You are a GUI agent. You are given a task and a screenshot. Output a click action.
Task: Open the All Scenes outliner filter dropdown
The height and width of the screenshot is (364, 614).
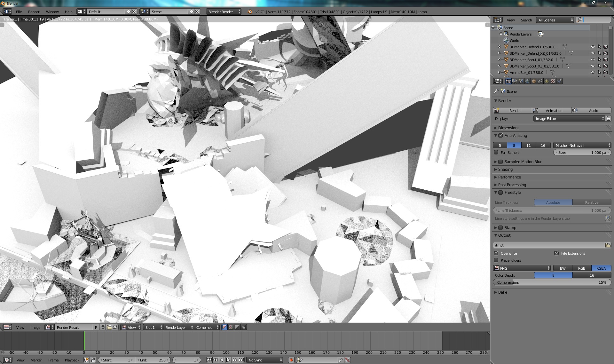[555, 20]
